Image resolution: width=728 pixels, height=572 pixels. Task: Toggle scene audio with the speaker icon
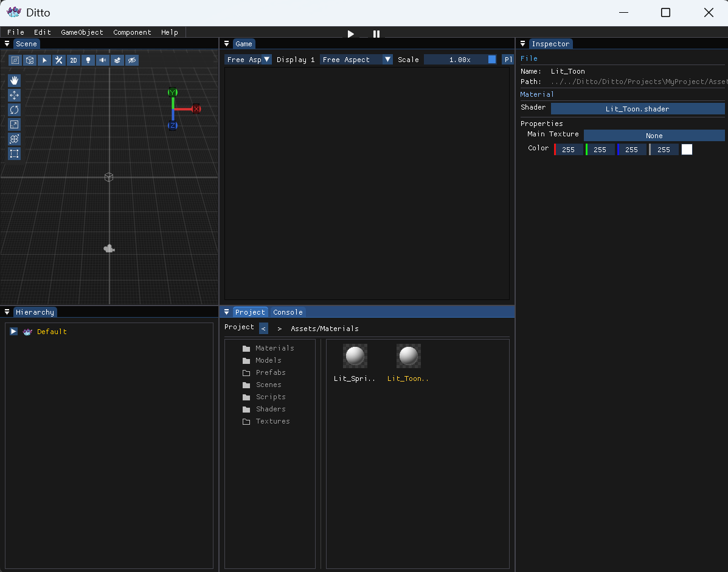(x=103, y=60)
